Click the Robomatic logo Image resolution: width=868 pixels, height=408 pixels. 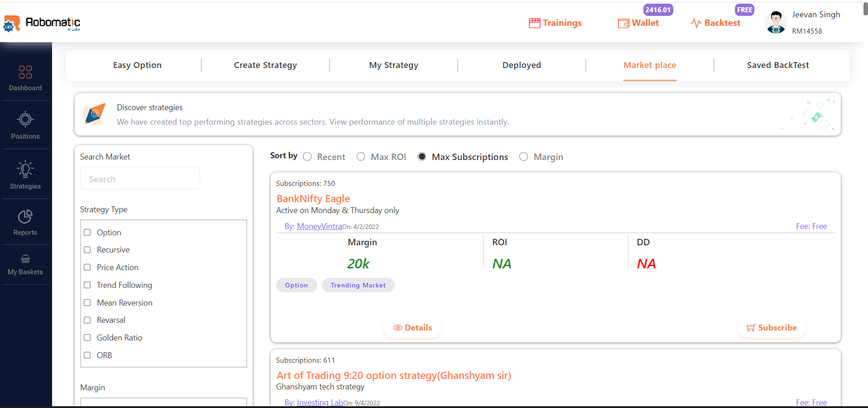coord(42,23)
